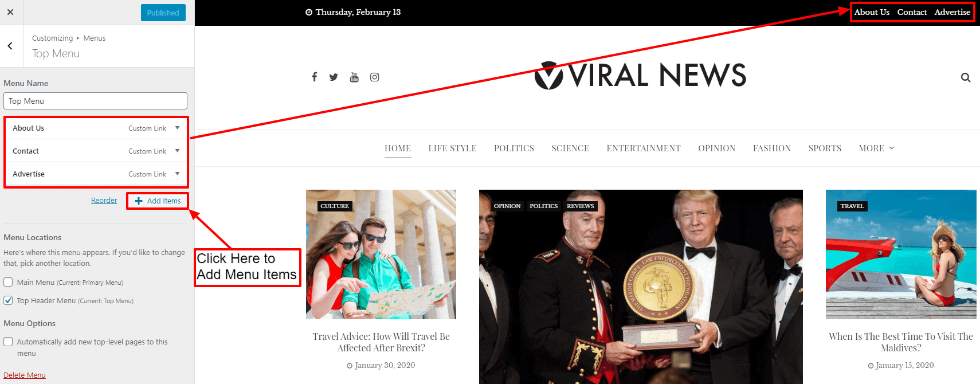Click the search magnifier icon
The width and height of the screenshot is (980, 384).
click(966, 77)
